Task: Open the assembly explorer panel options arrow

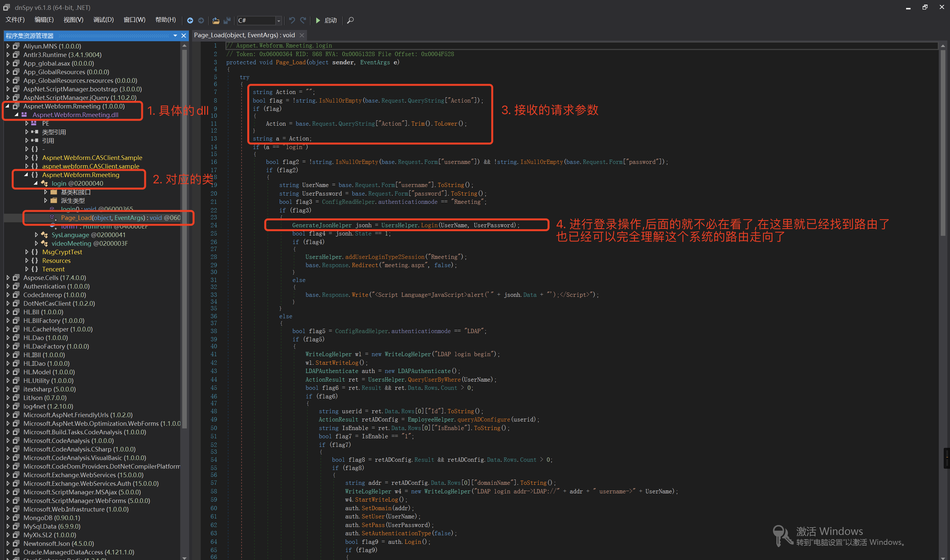Action: [175, 36]
